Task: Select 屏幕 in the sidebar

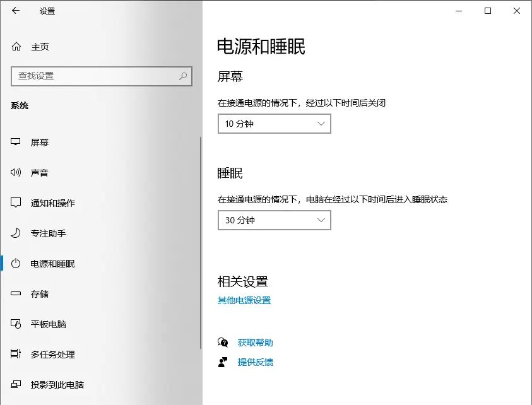Action: (x=40, y=142)
